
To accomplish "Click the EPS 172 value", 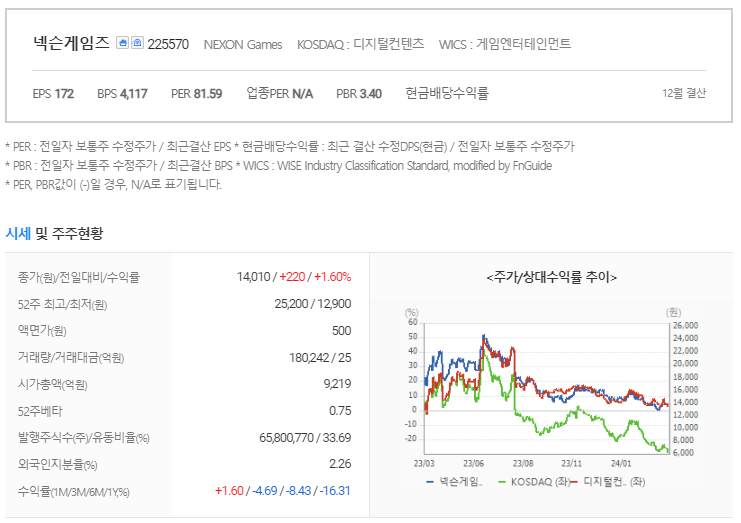I will (x=53, y=94).
